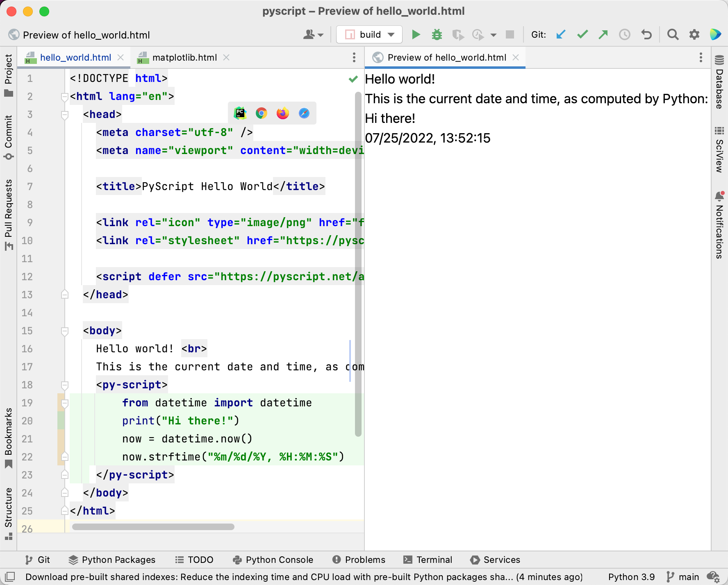Open the editor tab options three-dot menu
Viewport: 728px width, 585px height.
coord(354,58)
